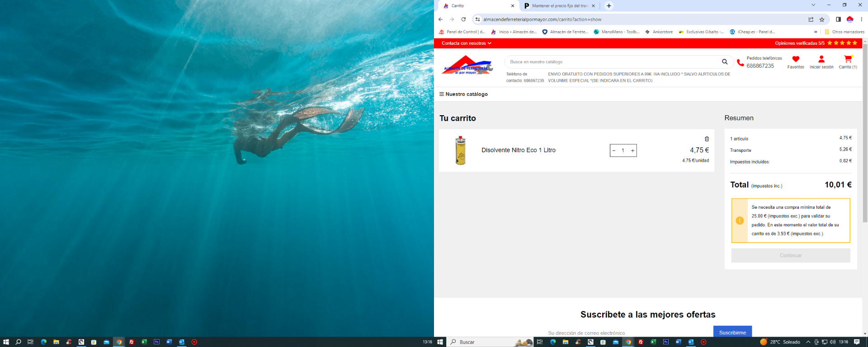868x347 pixels.
Task: Remove item with the trash icon
Action: (707, 139)
